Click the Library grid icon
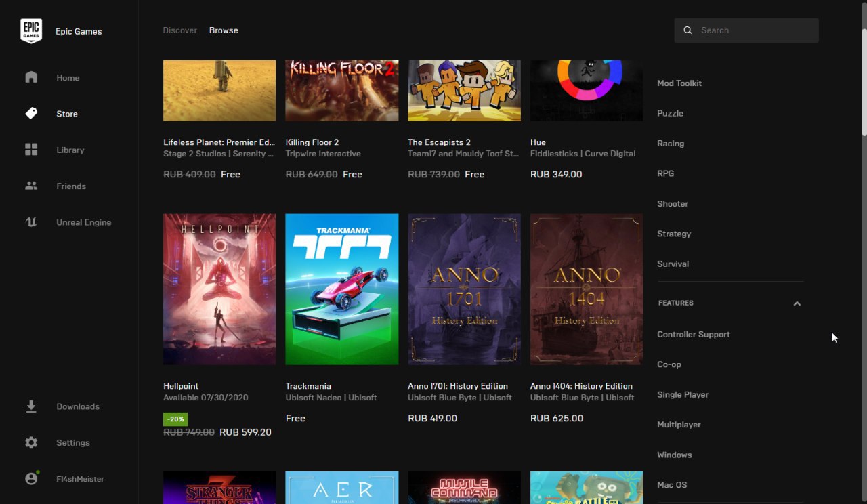The image size is (867, 504). [31, 149]
